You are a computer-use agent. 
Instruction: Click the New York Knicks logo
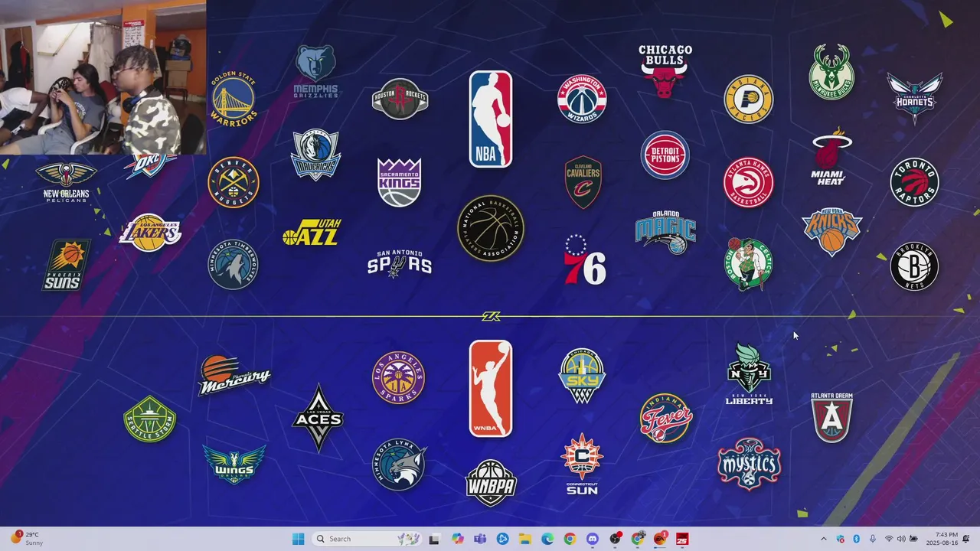coord(832,232)
